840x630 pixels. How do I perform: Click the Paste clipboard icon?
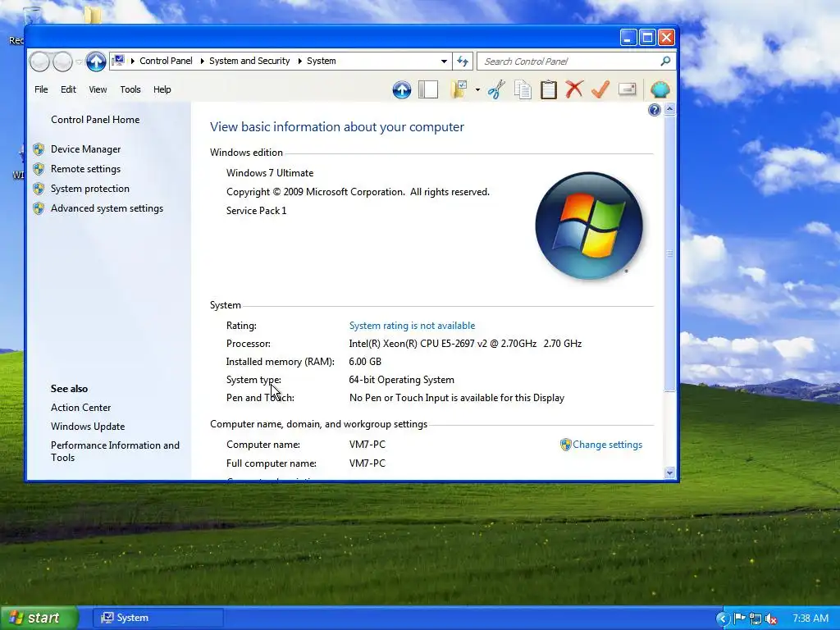(549, 89)
